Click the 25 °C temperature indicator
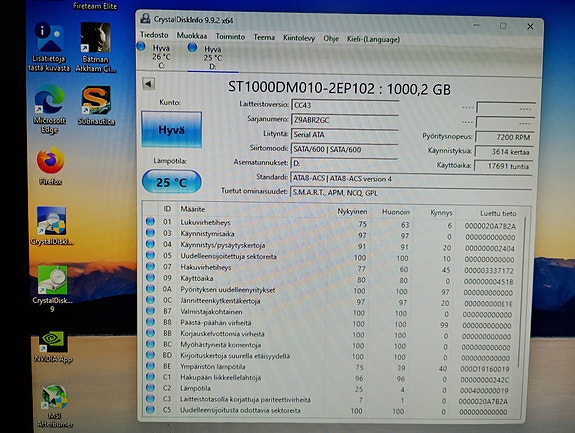575x433 pixels. [172, 182]
